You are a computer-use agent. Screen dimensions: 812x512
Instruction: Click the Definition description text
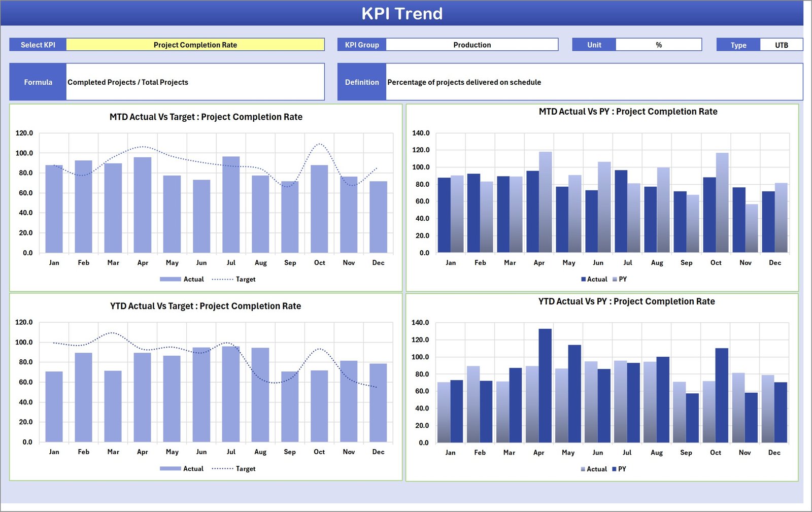[464, 82]
